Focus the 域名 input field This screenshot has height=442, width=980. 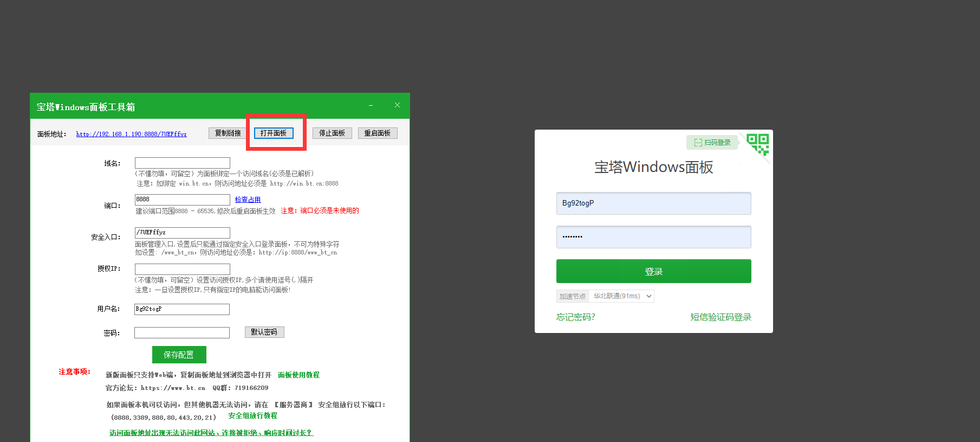click(x=183, y=163)
